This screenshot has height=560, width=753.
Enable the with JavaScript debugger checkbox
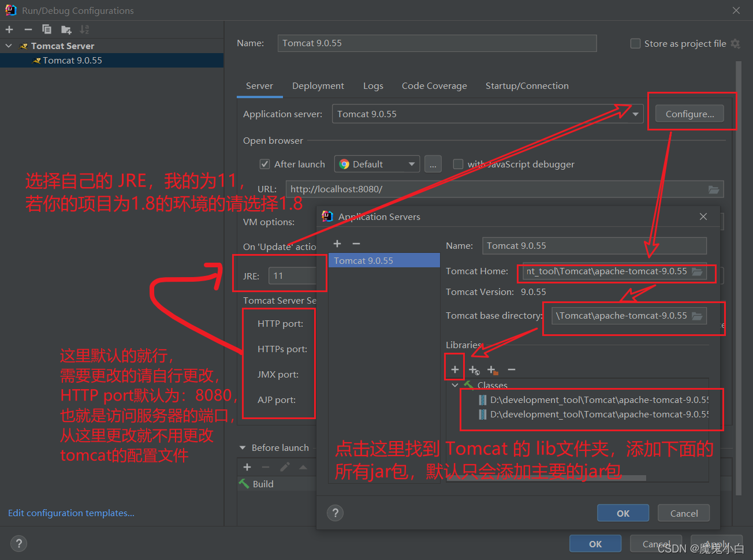458,164
